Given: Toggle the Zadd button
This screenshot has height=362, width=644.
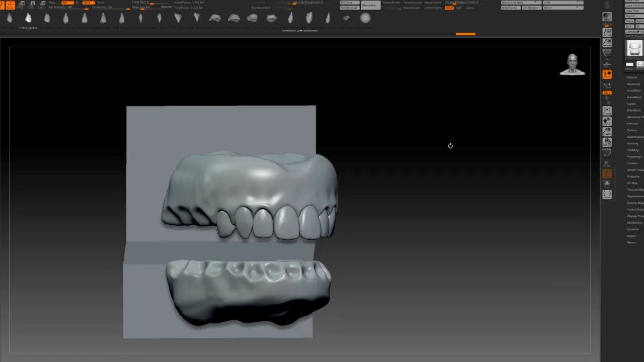Looking at the screenshot, I should (89, 3).
